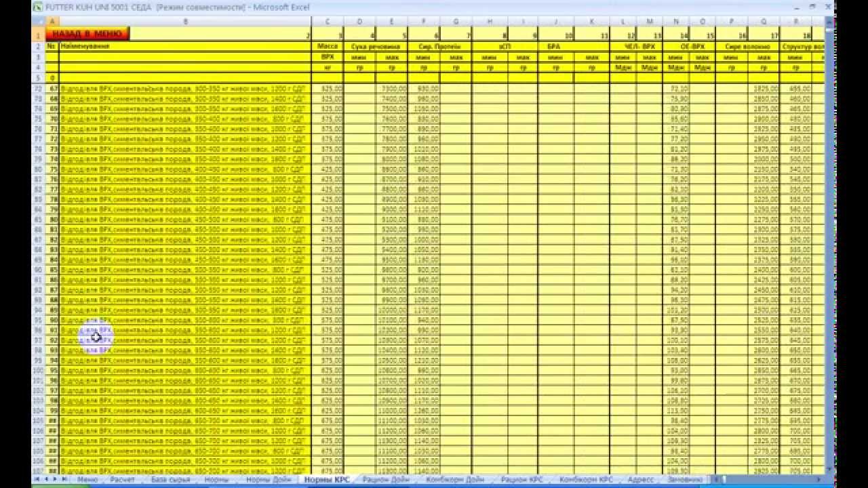Click the ЧЕЛ- ВРХ header cell
The width and height of the screenshot is (868, 488).
(636, 46)
